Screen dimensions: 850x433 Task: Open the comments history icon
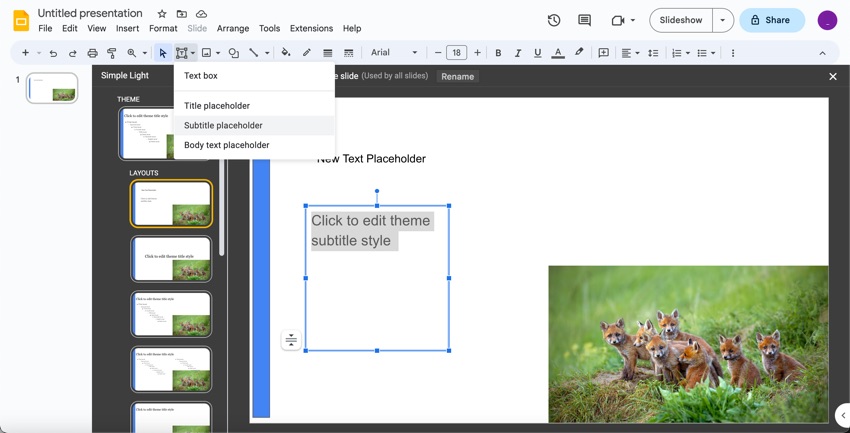pyautogui.click(x=584, y=20)
